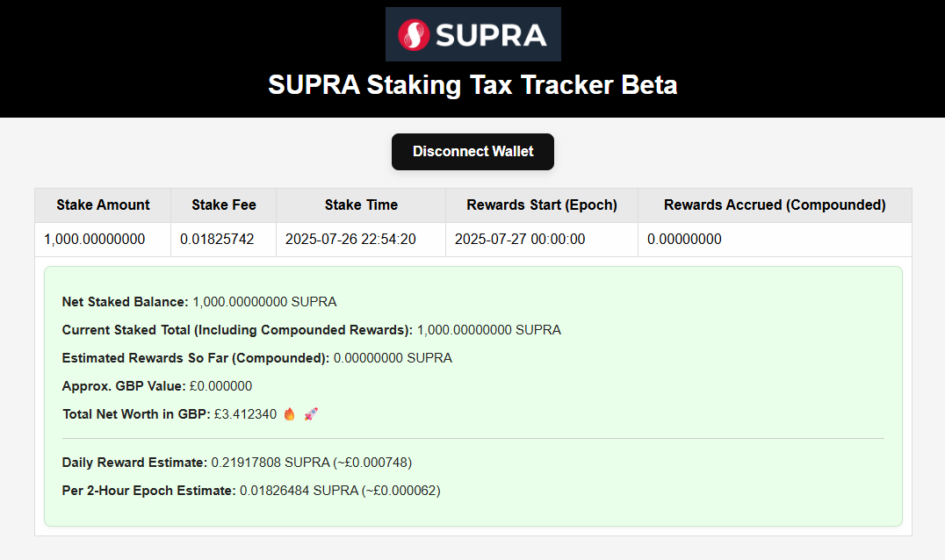Image resolution: width=945 pixels, height=560 pixels.
Task: Select the 2025-07-26 22:54:20 stake time cell
Action: tap(361, 240)
